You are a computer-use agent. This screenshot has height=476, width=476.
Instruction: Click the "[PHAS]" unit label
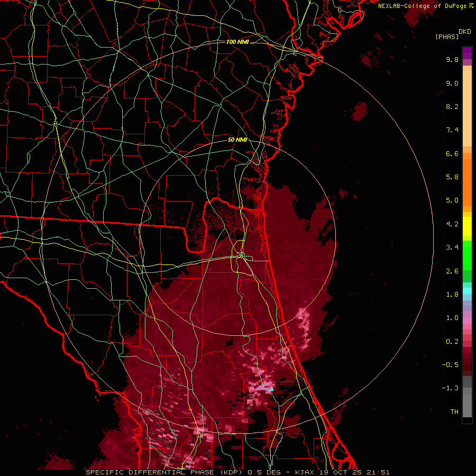point(447,36)
